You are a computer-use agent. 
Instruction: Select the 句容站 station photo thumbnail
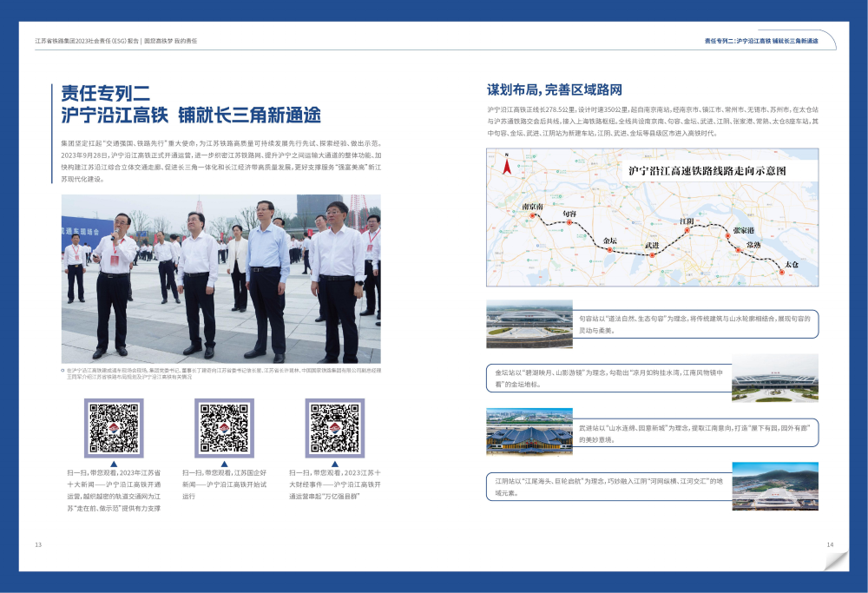point(529,319)
